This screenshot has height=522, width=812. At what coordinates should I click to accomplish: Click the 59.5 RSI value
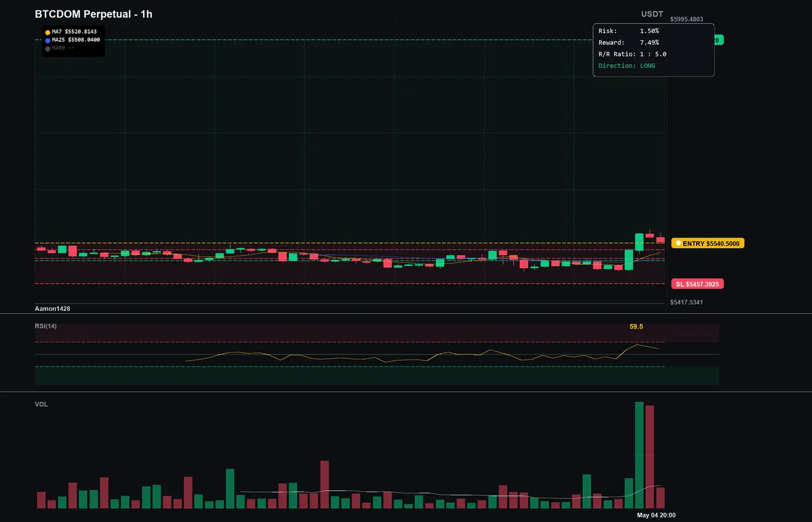pos(636,327)
